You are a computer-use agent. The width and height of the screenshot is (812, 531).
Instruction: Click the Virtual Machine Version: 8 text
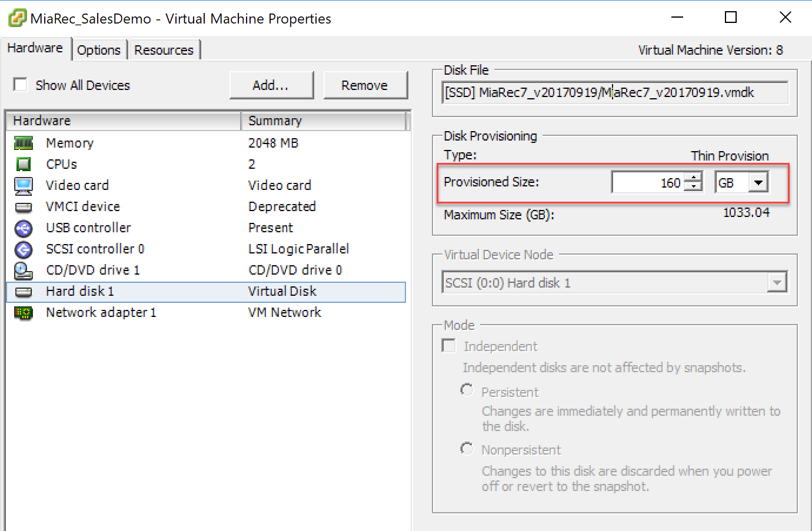pyautogui.click(x=711, y=50)
